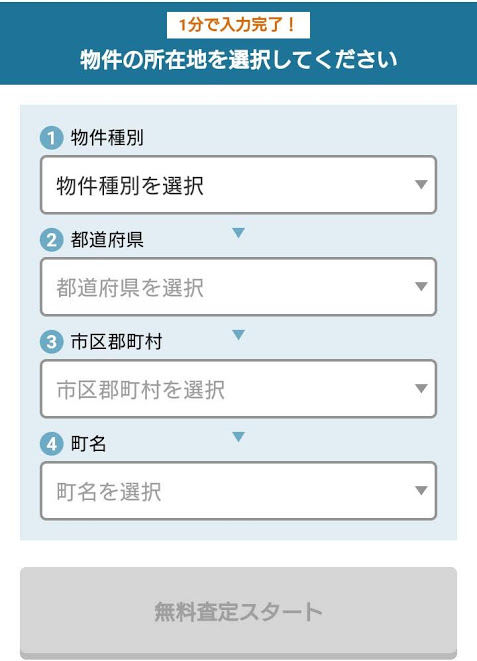Click the 都道府県 field label
The image size is (477, 661).
(x=107, y=240)
